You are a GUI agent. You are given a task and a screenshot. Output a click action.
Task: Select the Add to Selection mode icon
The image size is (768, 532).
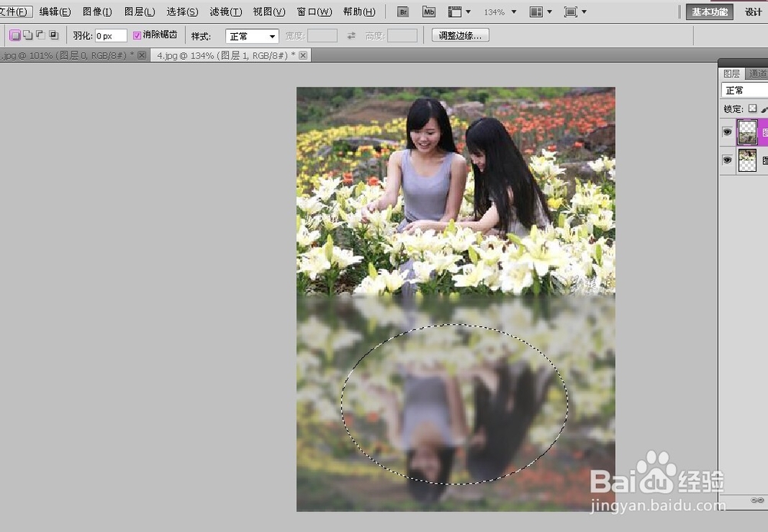click(28, 35)
